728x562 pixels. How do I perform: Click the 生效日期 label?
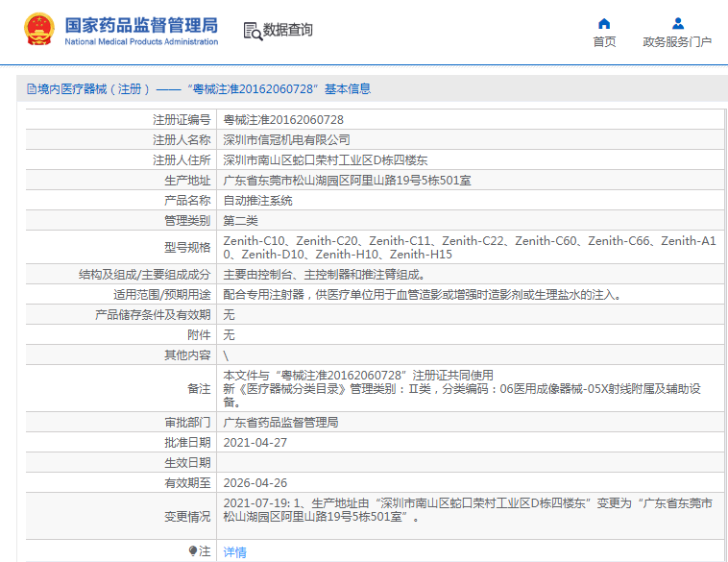[x=187, y=463]
